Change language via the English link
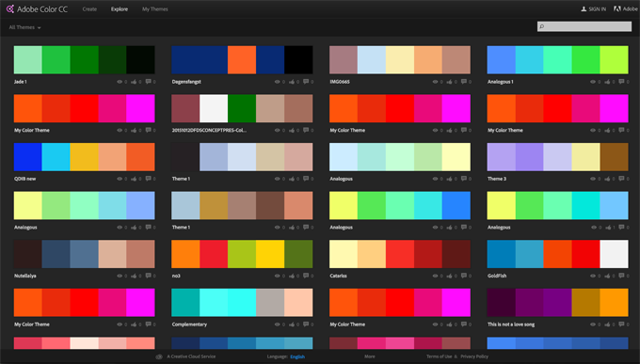640x364 pixels. (297, 356)
